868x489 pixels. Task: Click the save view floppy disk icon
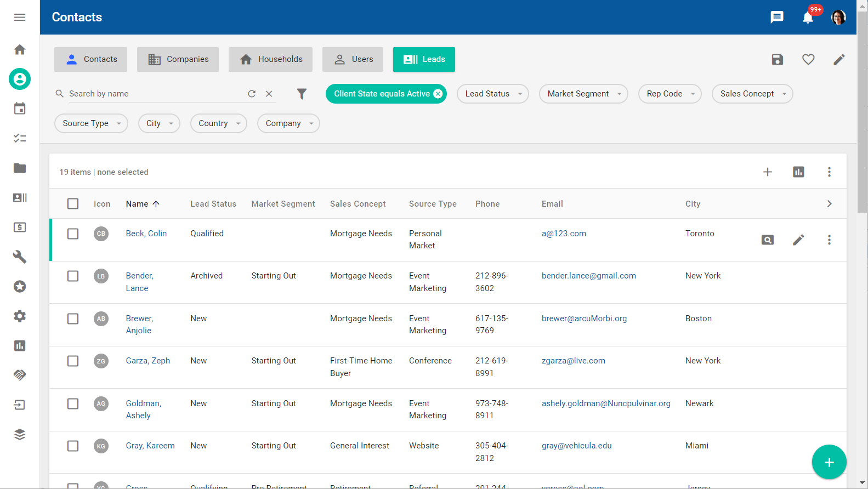[x=778, y=60]
